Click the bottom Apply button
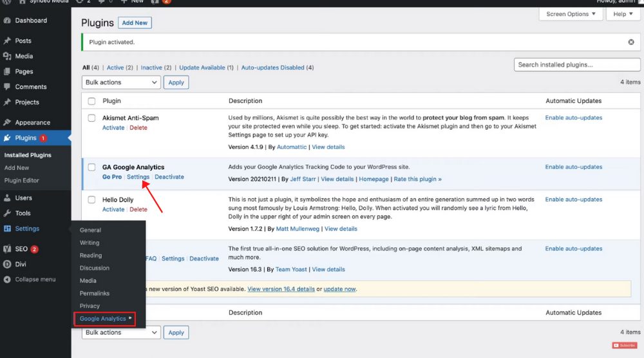The height and width of the screenshot is (358, 644). [x=176, y=332]
